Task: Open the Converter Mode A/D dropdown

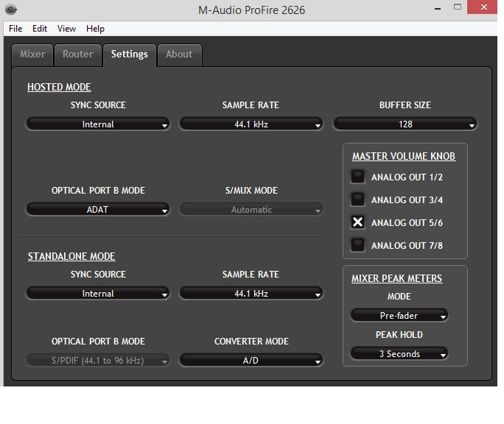Action: (251, 361)
